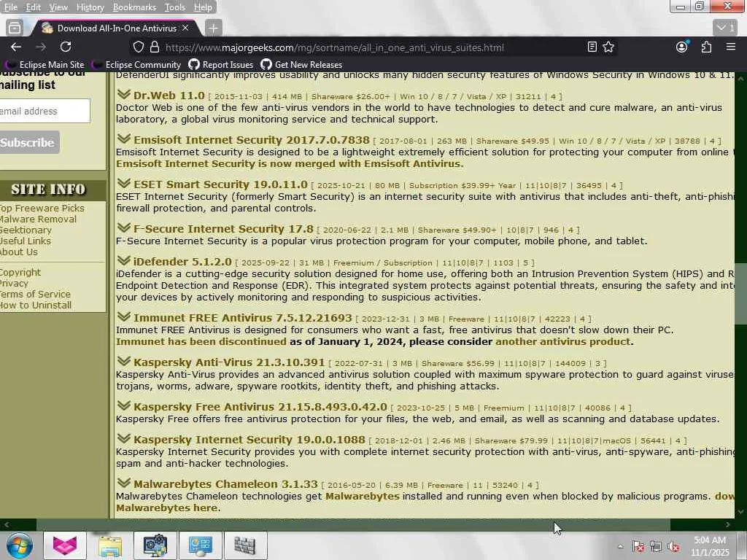This screenshot has width=747, height=560.
Task: Click the site padlock security icon
Action: (155, 47)
